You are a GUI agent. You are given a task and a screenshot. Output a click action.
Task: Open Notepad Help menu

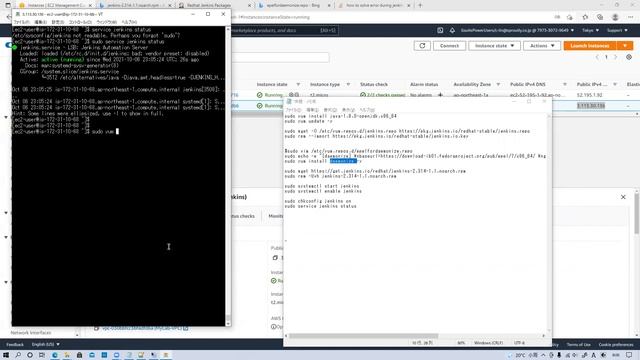pos(367,110)
